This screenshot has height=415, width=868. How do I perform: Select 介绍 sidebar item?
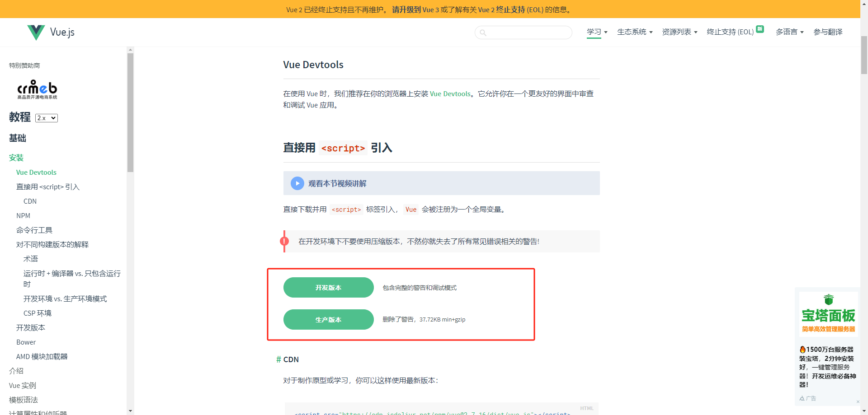click(x=16, y=371)
